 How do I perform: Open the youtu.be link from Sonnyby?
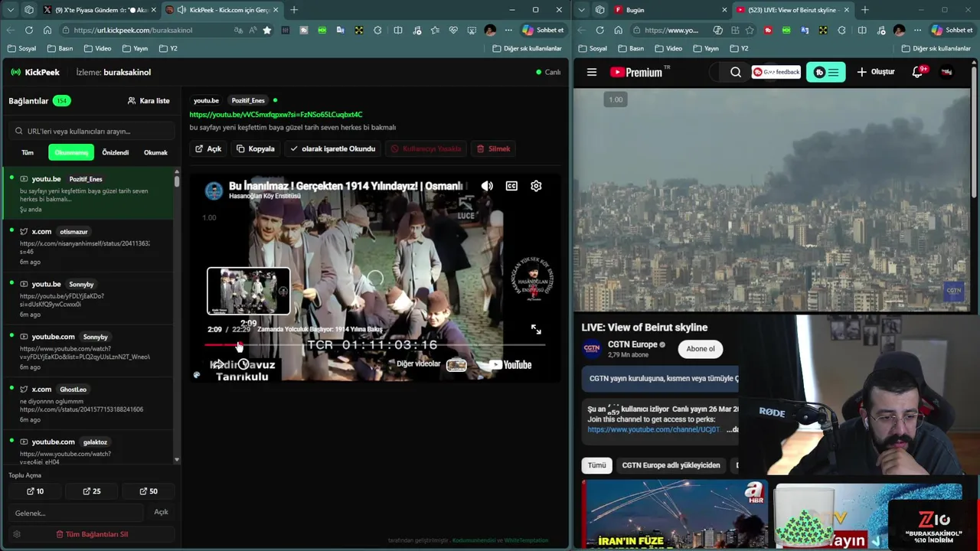(88, 298)
